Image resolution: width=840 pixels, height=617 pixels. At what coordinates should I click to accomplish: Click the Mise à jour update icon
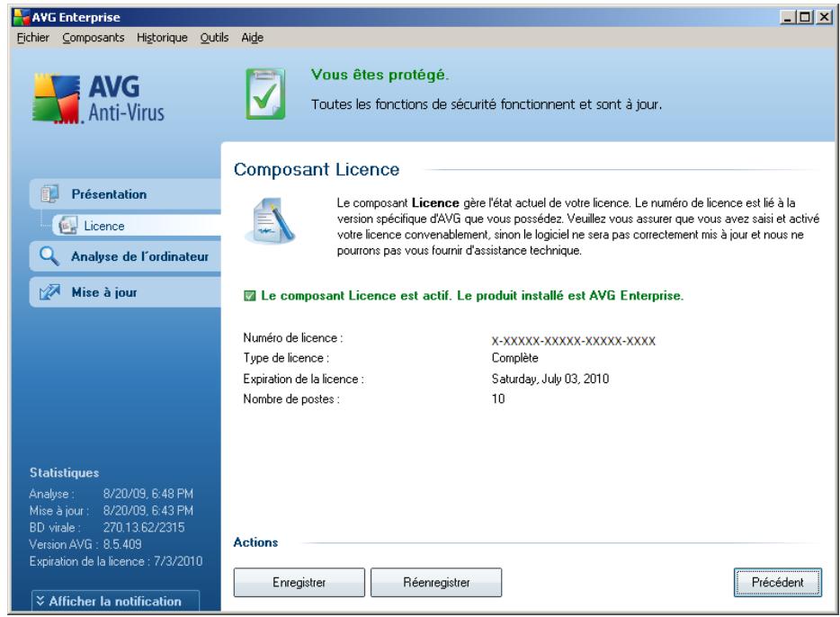pyautogui.click(x=49, y=292)
